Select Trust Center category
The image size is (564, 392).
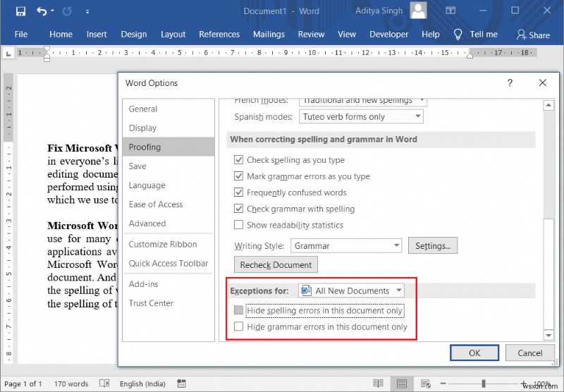click(x=168, y=303)
